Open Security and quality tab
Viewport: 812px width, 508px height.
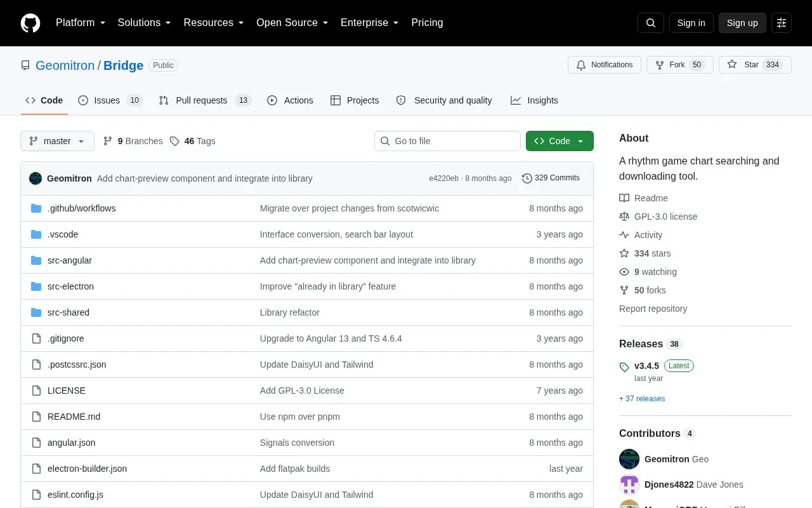444,100
